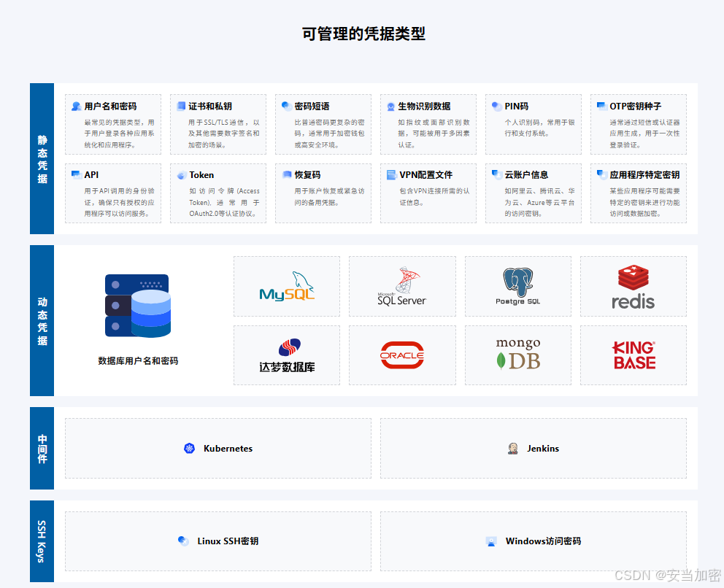Click the API card icon
Image resolution: width=724 pixels, height=588 pixels.
click(77, 174)
